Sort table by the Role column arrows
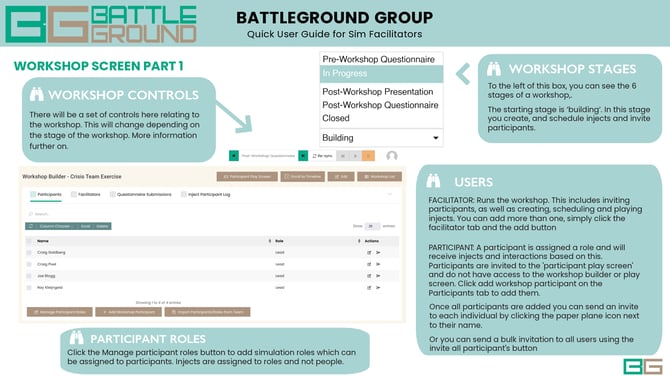The height and width of the screenshot is (376, 670). coord(359,241)
